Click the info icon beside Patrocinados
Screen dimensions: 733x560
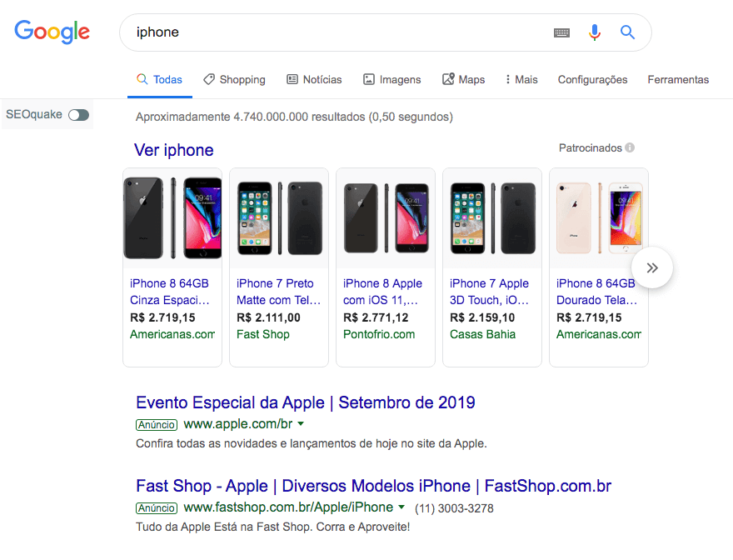pyautogui.click(x=630, y=147)
